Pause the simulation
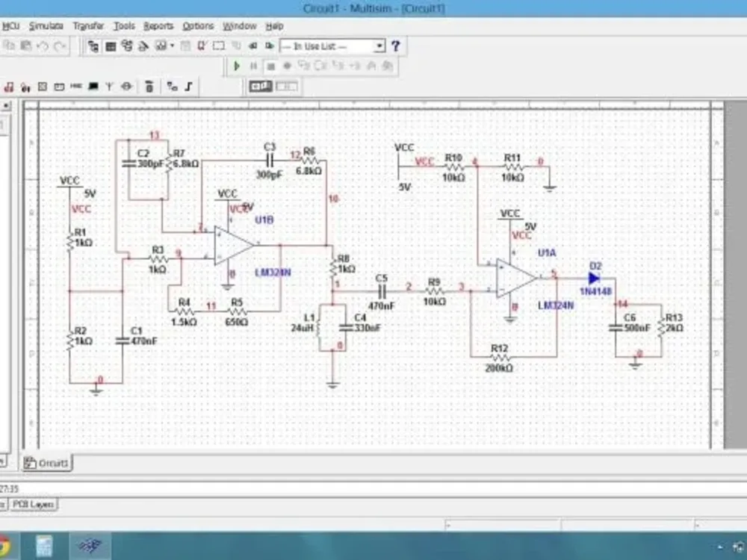The image size is (747, 560). click(x=253, y=66)
